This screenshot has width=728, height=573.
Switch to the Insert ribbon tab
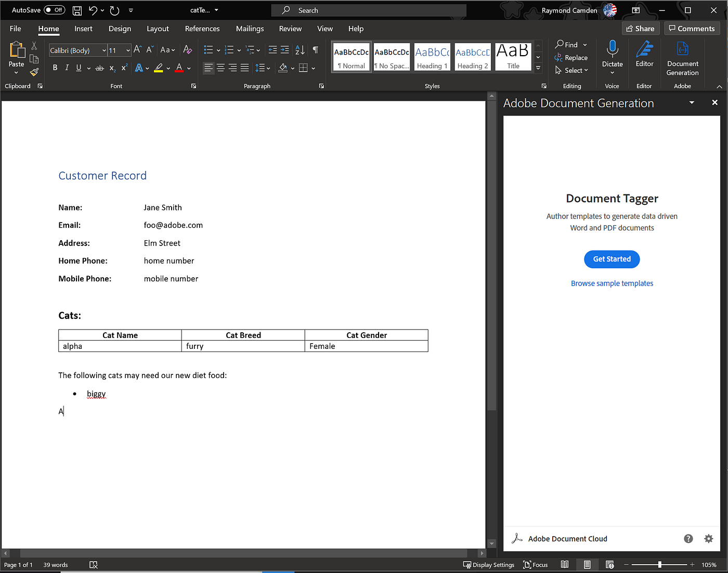[83, 29]
